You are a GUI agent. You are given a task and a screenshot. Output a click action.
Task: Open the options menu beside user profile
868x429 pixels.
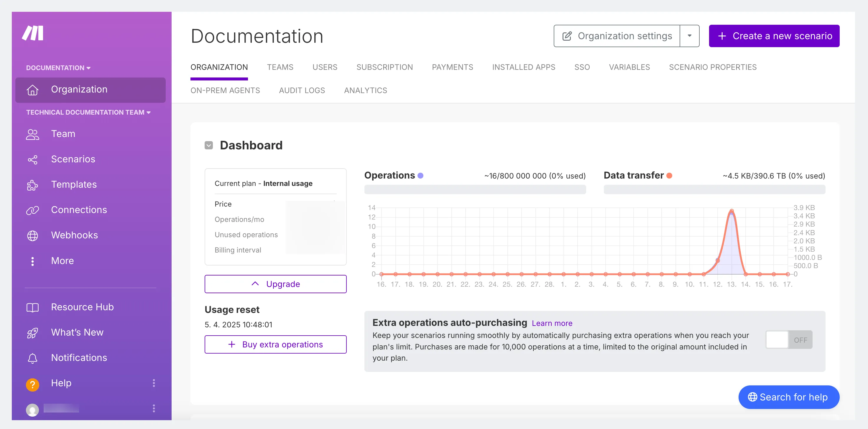(154, 408)
